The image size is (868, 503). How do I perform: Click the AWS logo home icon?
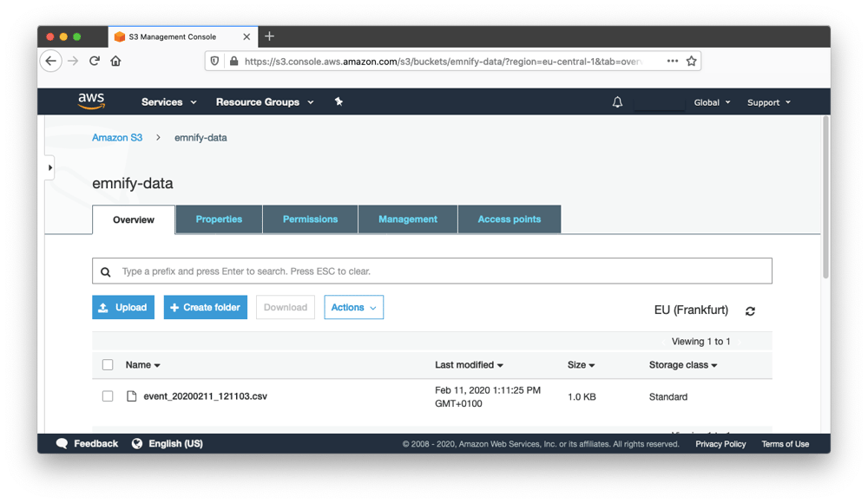[x=91, y=101]
